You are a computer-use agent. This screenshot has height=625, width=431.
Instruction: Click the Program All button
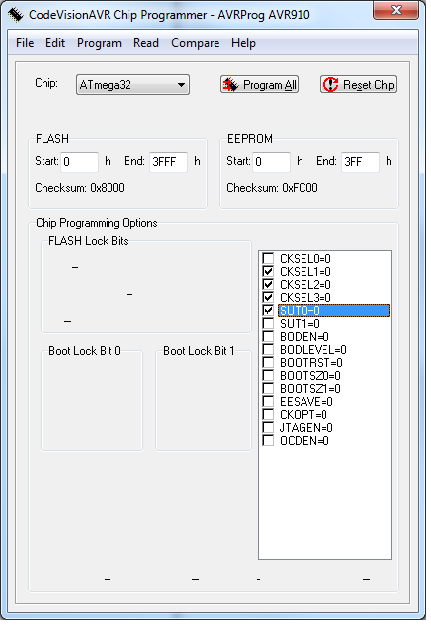click(259, 85)
